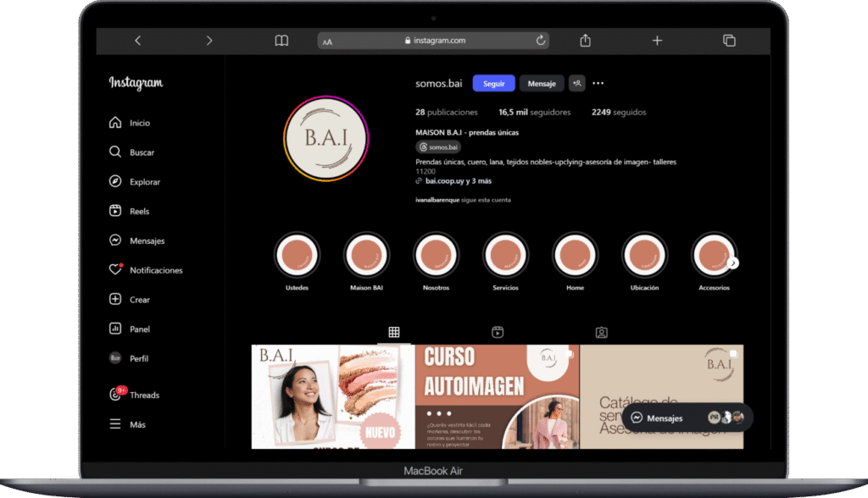Open the three-dots profile options menu

coord(598,83)
